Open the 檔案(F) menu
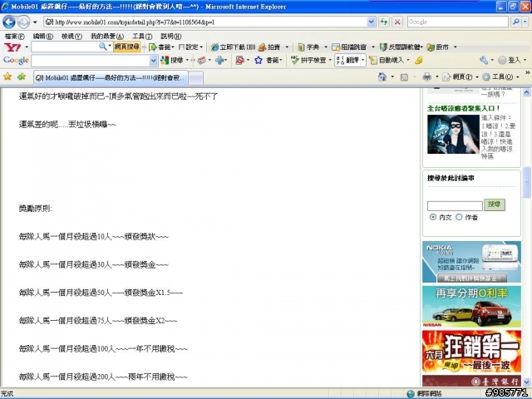The image size is (532, 399). (15, 37)
